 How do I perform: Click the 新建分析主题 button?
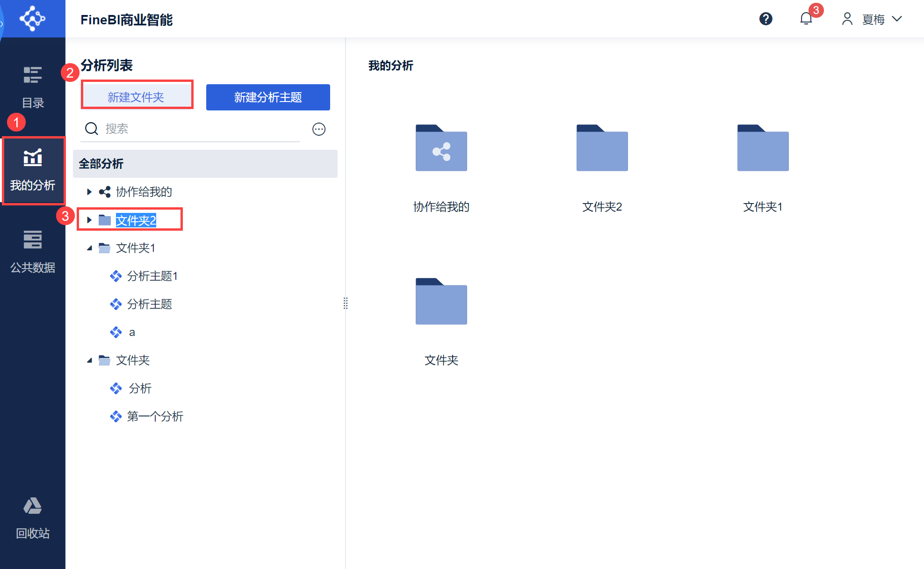(268, 97)
